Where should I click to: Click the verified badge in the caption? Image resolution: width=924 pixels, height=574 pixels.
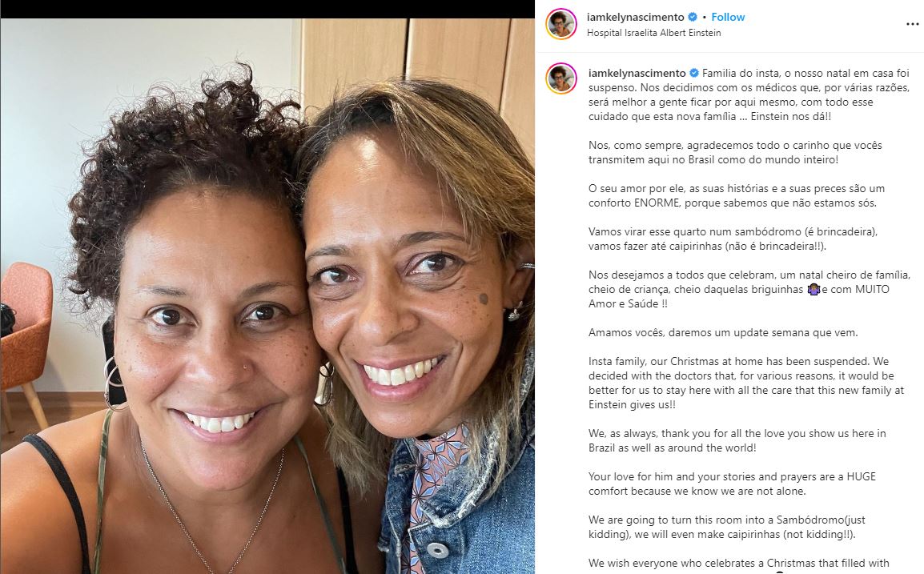pos(694,73)
